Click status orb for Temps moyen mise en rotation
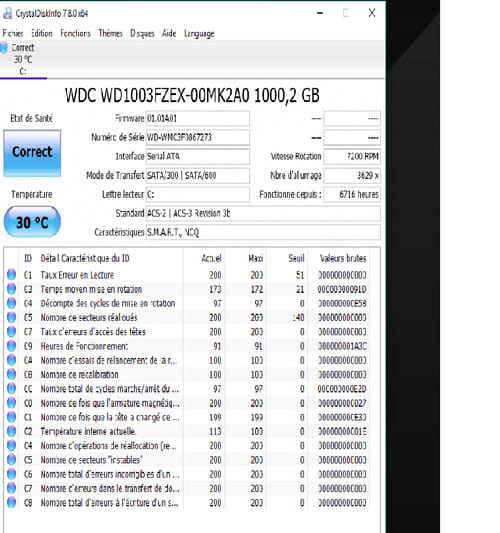The image size is (500, 533). tap(11, 289)
